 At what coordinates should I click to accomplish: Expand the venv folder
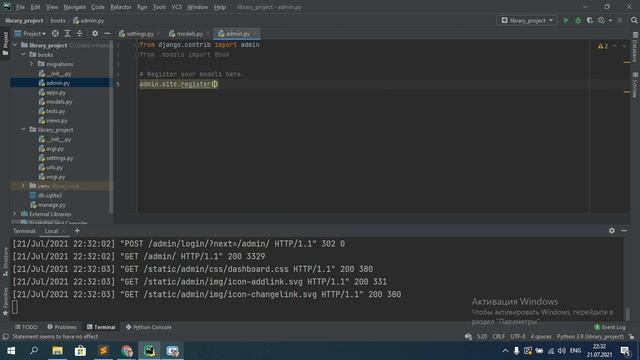pyautogui.click(x=23, y=186)
